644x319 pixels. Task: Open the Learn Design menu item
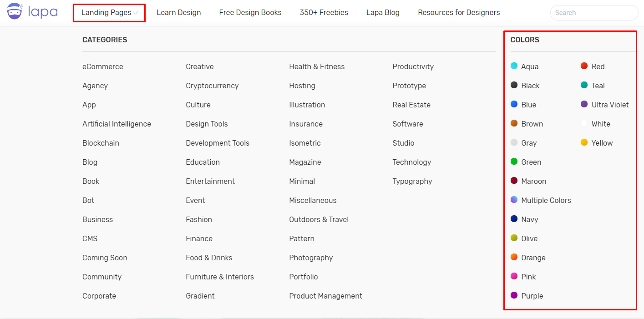[179, 13]
